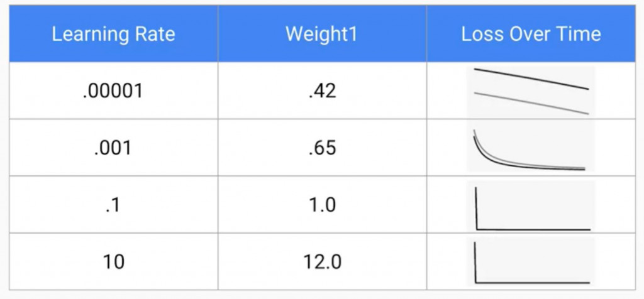
Task: Click the .42 weight value
Action: [322, 90]
